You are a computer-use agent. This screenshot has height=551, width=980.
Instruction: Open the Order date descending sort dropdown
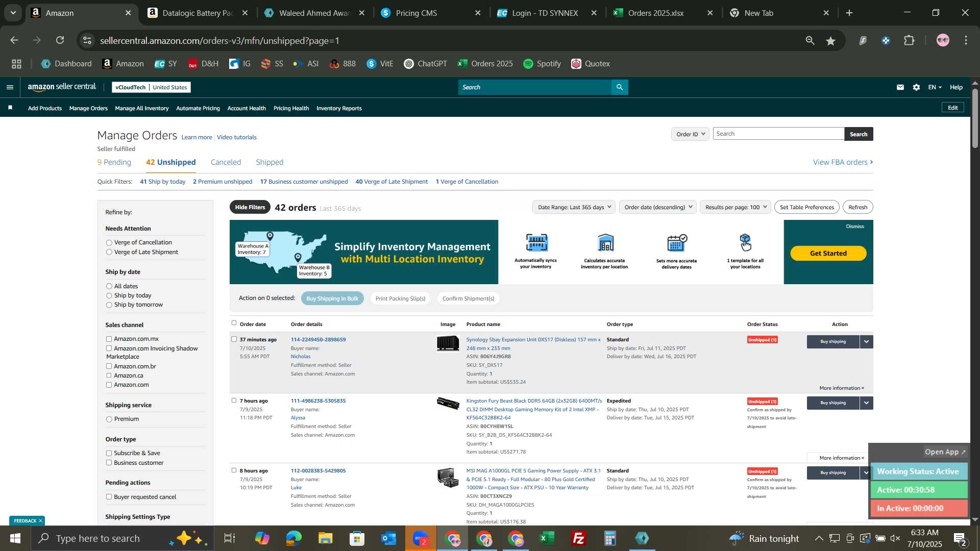point(658,207)
